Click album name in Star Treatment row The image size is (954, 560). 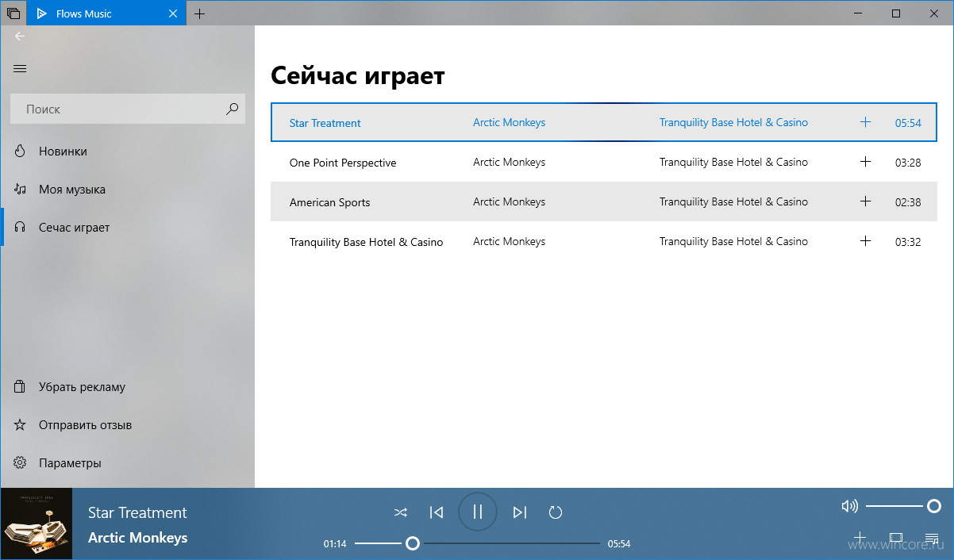pos(733,122)
